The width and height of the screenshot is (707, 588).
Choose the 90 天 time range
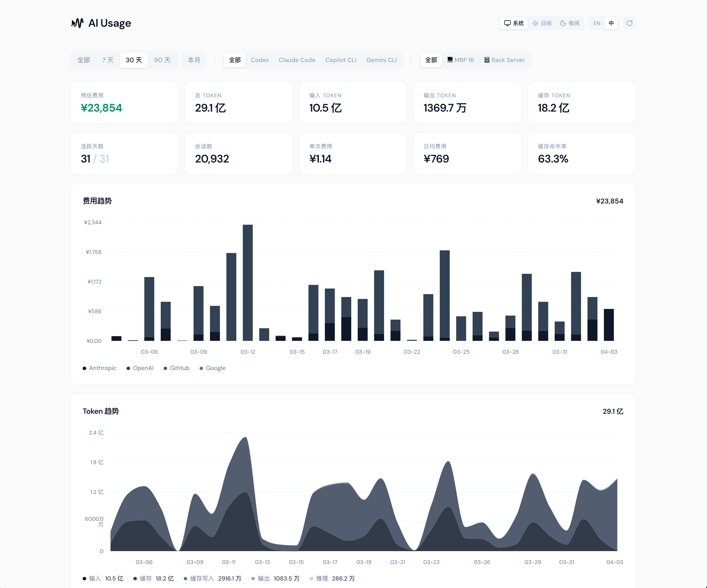tap(163, 60)
